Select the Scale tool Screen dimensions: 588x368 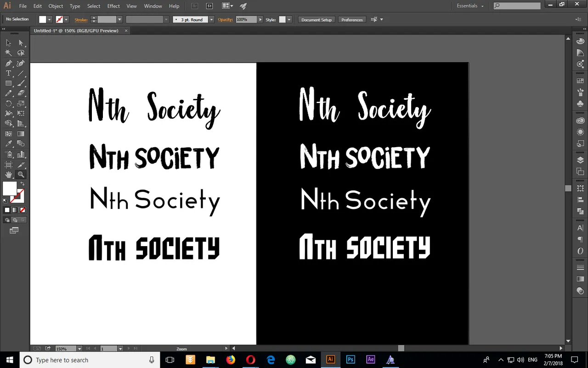21,103
